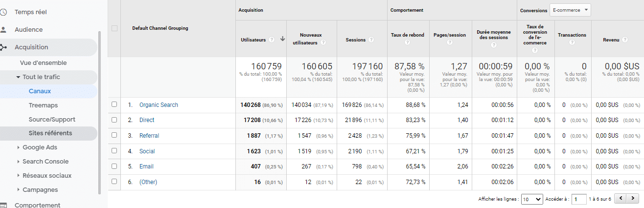
Task: Click Social pages/session value 1,79
Action: [x=462, y=151]
